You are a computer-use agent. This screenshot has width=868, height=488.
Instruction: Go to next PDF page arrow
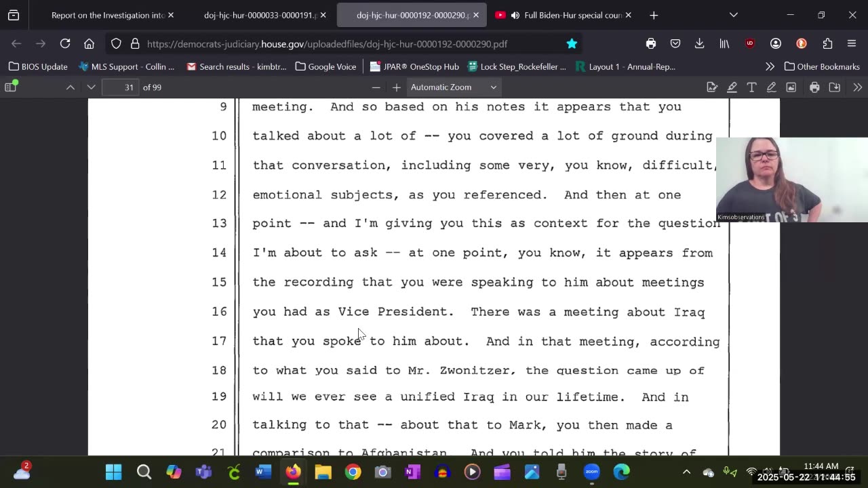[x=91, y=87]
